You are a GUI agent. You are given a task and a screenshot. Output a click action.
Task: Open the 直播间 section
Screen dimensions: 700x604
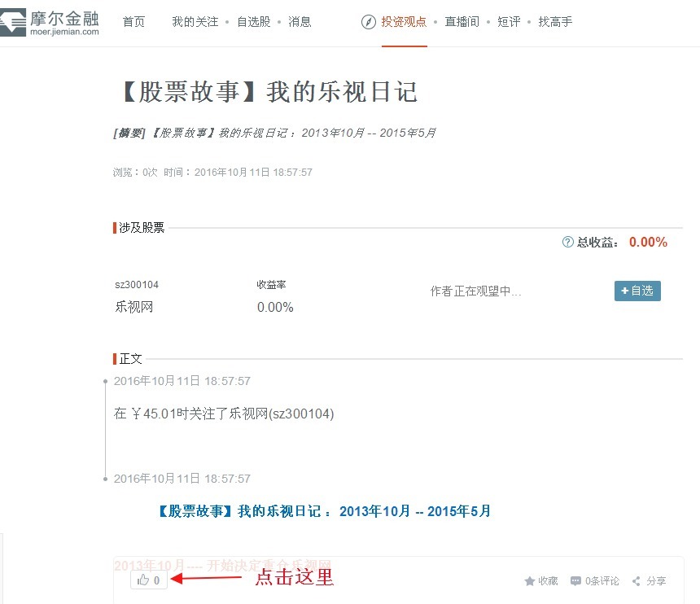click(x=462, y=21)
